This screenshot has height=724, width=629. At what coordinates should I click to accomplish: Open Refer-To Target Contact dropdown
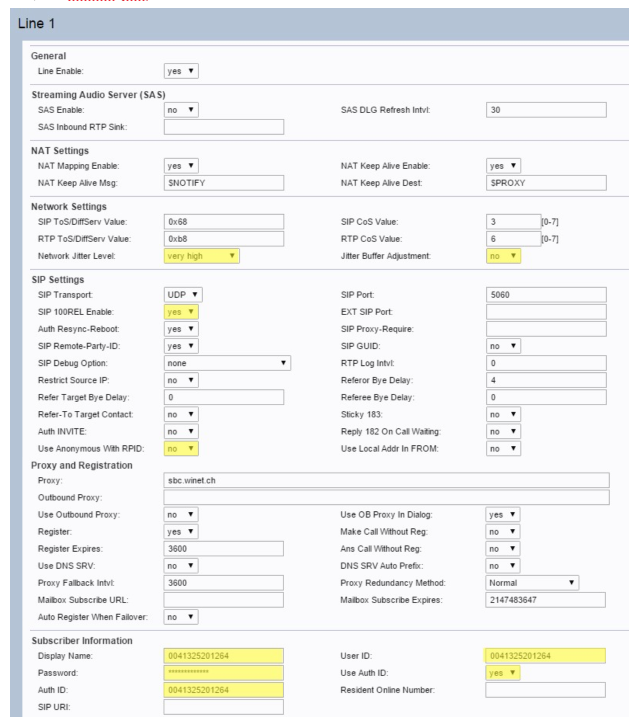coord(181,414)
